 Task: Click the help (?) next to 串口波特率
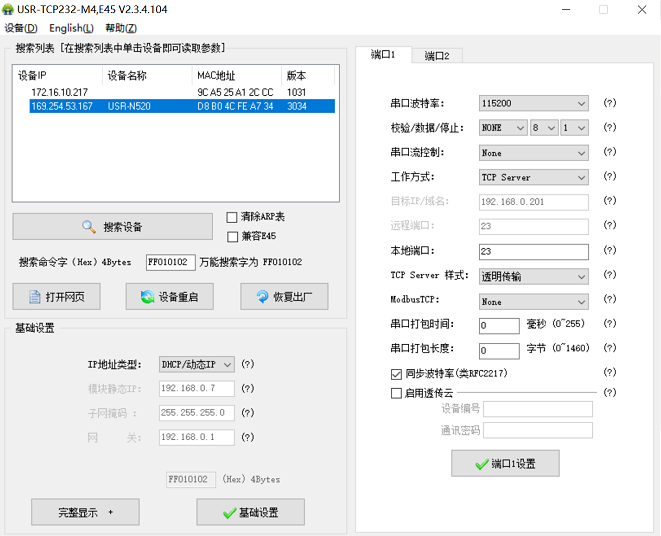pos(609,104)
